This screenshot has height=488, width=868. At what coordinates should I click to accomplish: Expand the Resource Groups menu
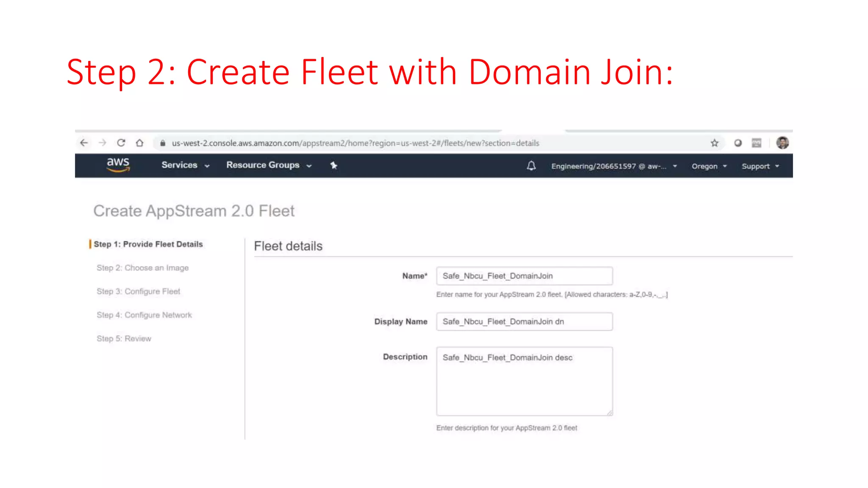tap(269, 165)
